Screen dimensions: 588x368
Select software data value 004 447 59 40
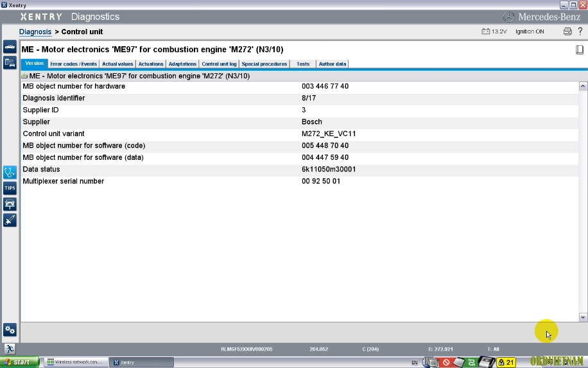tap(325, 157)
